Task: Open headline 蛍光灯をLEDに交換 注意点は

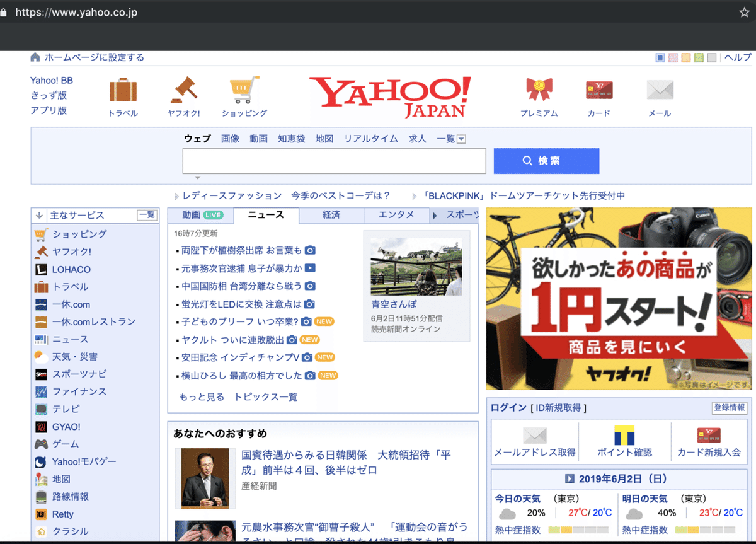Action: 241,304
